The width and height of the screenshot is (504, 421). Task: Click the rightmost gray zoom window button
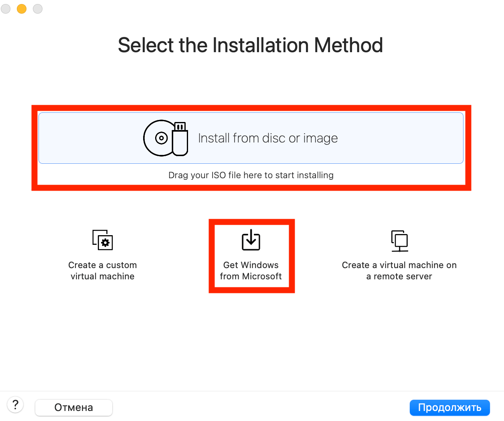(38, 9)
